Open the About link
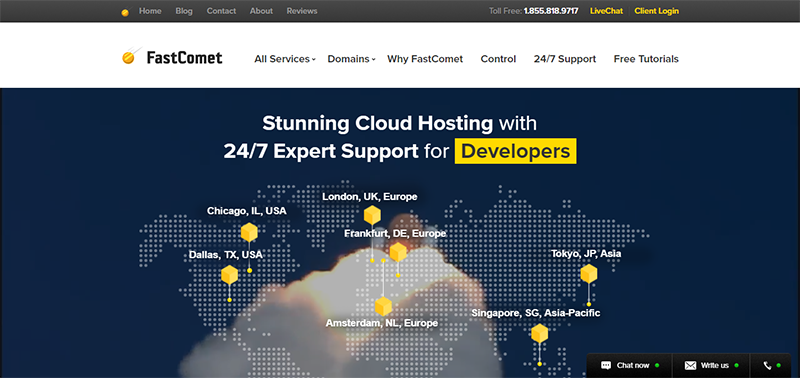The width and height of the screenshot is (800, 378). point(261,11)
